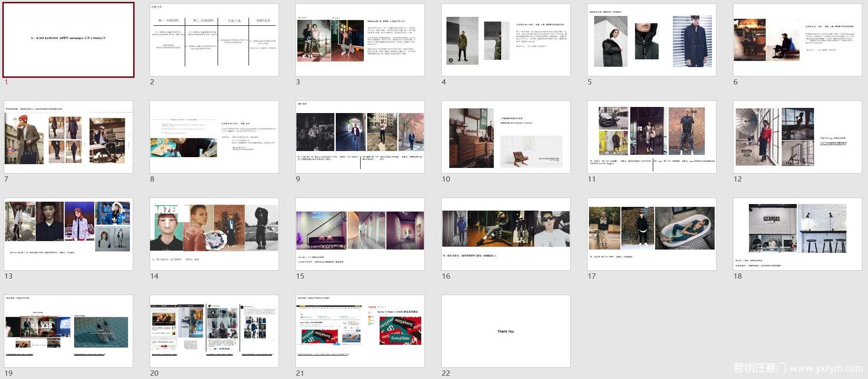Choose slide 6 with the blue chair photo
This screenshot has height=379, width=868.
pyautogui.click(x=798, y=40)
